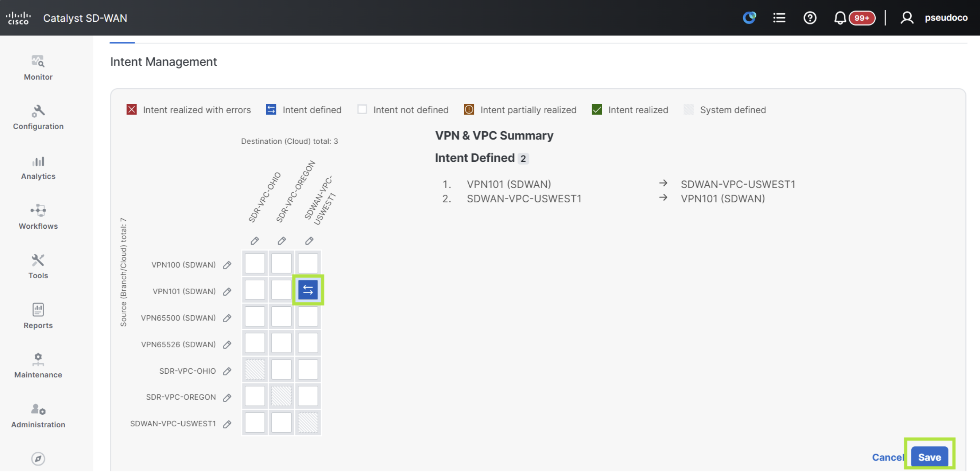Open the AI assistant swirl icon
Viewport: 980px width, 472px height.
coord(749,18)
